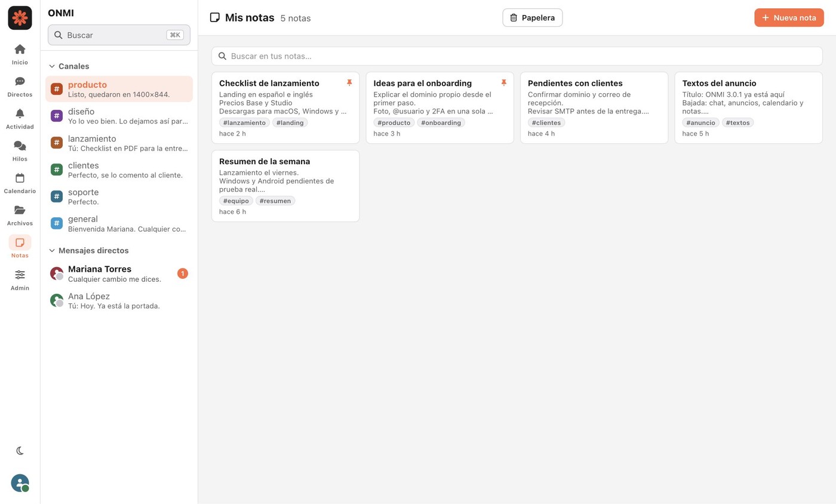Toggle dark mode moon icon
The height and width of the screenshot is (504, 836).
tap(20, 451)
